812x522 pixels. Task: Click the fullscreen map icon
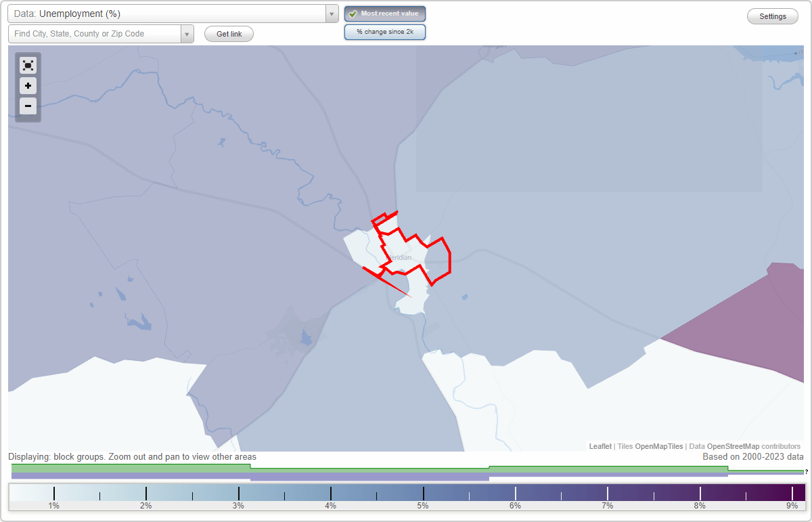pyautogui.click(x=28, y=65)
